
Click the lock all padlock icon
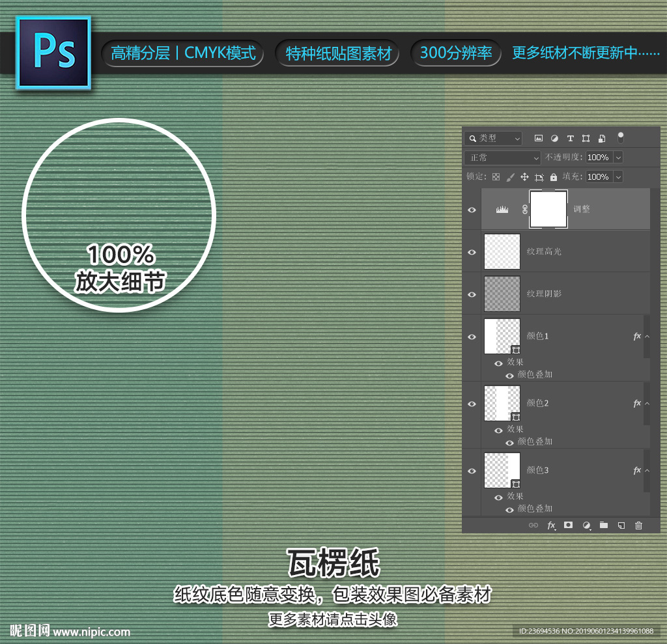(554, 177)
